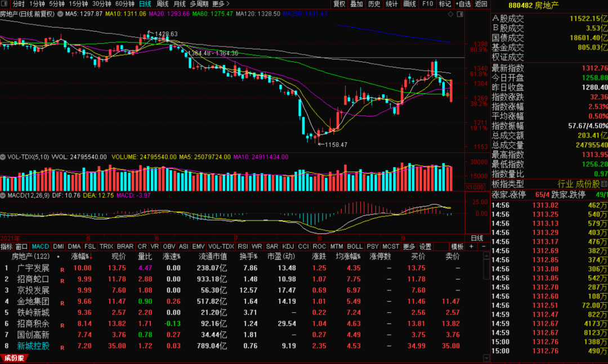Select the BRAR indicator tab
Screen dimensions: 608x364
click(x=125, y=246)
